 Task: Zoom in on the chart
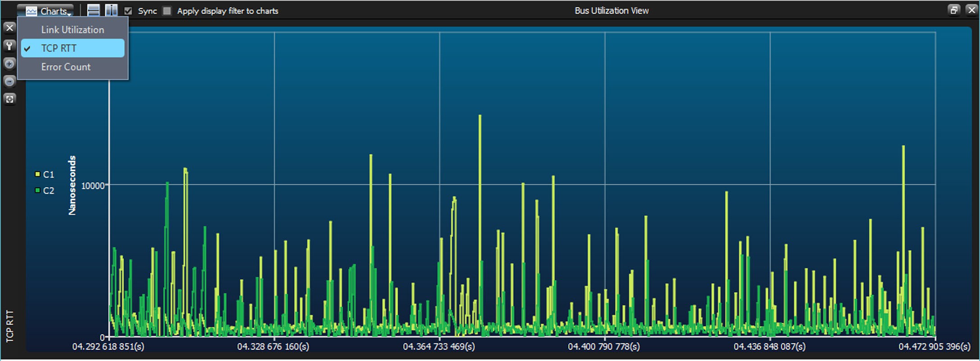(x=9, y=63)
